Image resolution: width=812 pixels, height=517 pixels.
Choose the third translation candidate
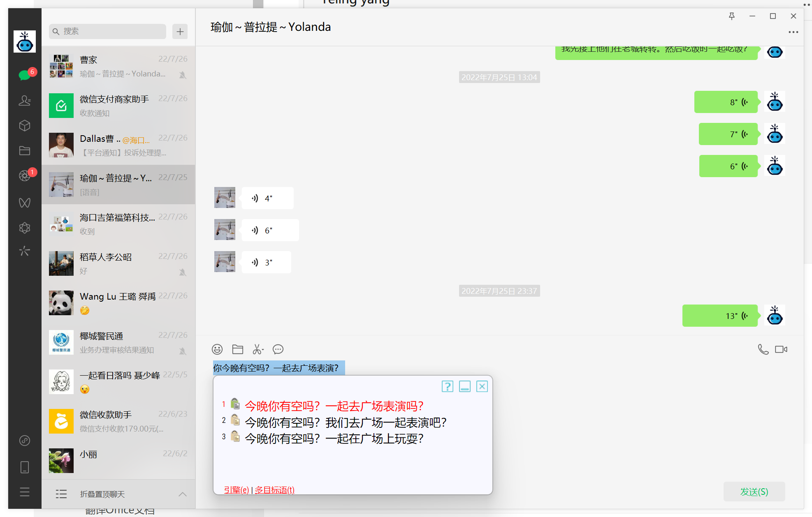pyautogui.click(x=334, y=439)
